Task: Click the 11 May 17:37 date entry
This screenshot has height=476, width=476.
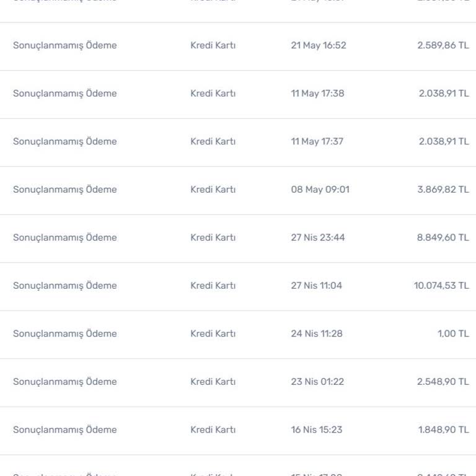Action: click(x=317, y=141)
